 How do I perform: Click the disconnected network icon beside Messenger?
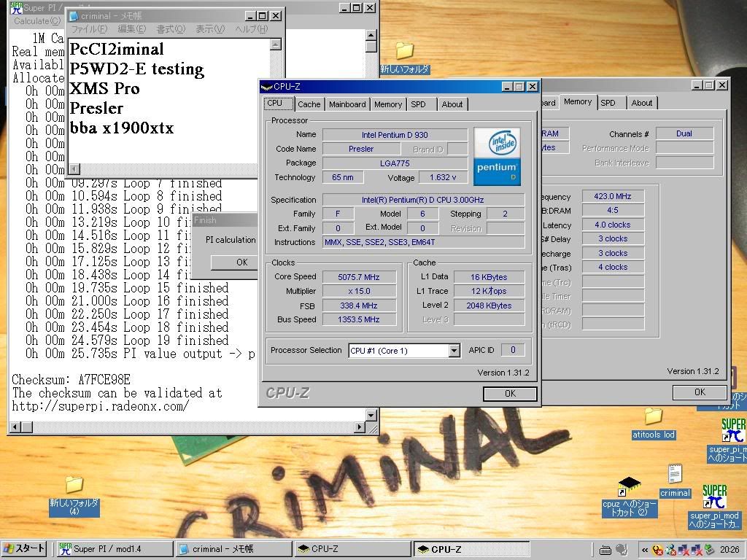coord(684,550)
